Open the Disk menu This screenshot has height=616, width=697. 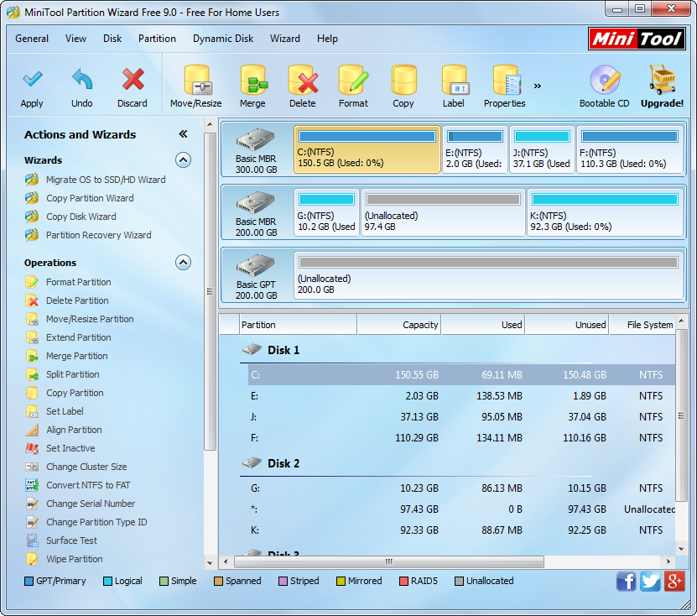coord(112,39)
